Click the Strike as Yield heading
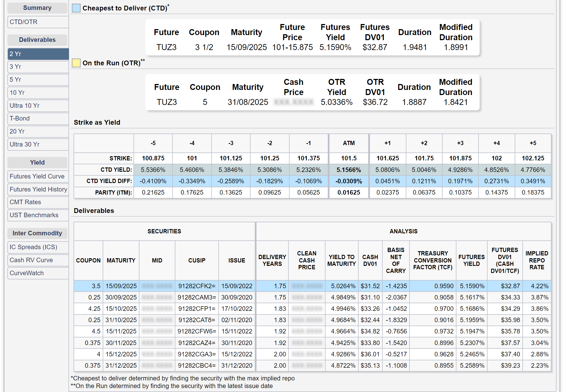This screenshot has width=569, height=392. coord(97,122)
